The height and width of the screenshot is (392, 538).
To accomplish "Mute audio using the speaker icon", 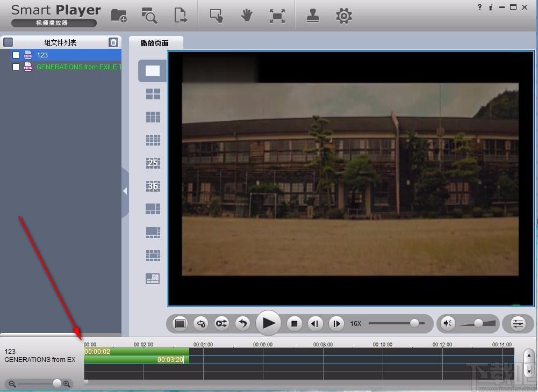I will click(x=447, y=323).
